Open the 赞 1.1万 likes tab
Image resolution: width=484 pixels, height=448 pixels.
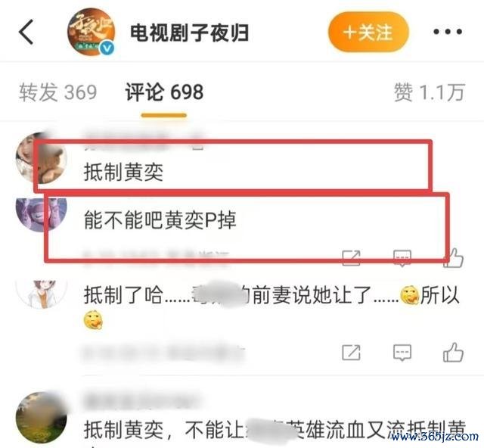pyautogui.click(x=430, y=92)
